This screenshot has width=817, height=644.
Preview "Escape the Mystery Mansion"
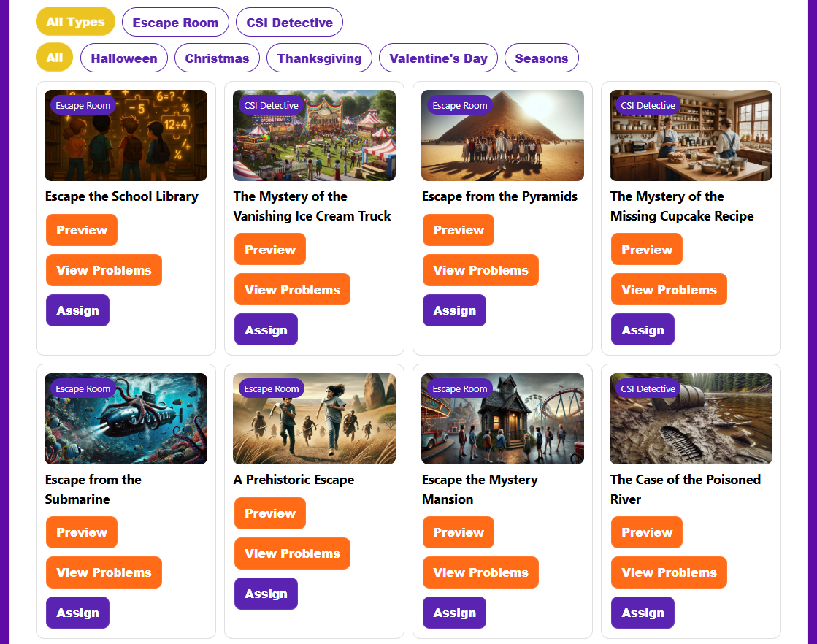458,532
